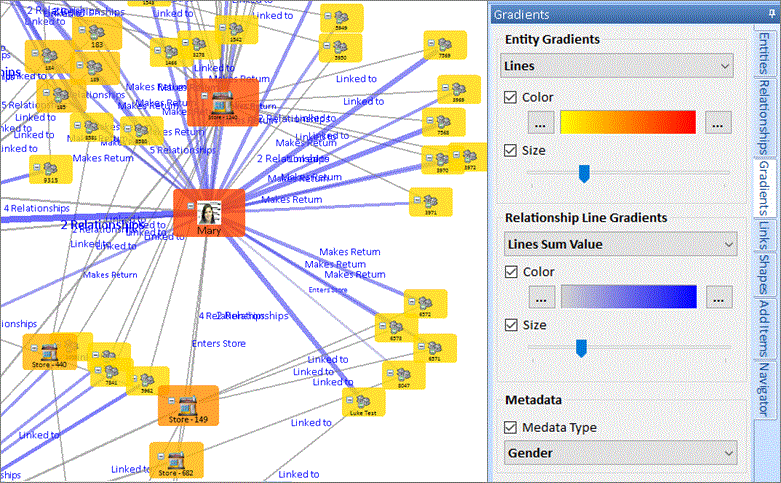Image resolution: width=781 pixels, height=483 pixels.
Task: Toggle the Medata Type checkbox
Action: pyautogui.click(x=511, y=427)
